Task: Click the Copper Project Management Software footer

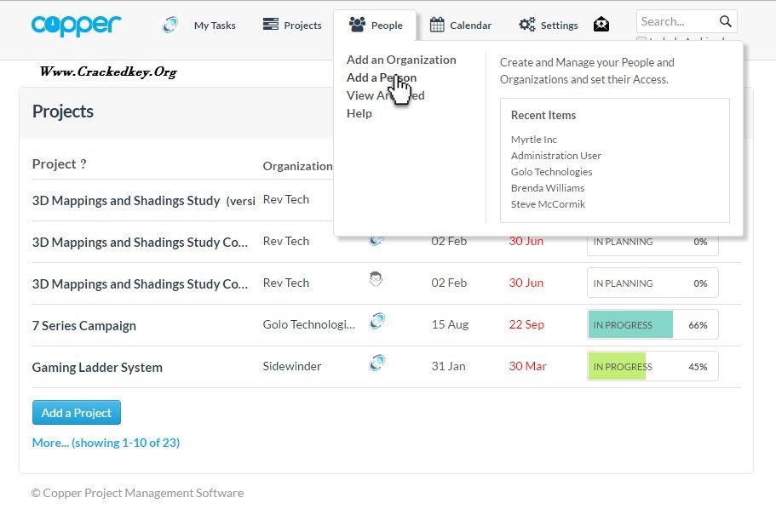Action: (137, 493)
